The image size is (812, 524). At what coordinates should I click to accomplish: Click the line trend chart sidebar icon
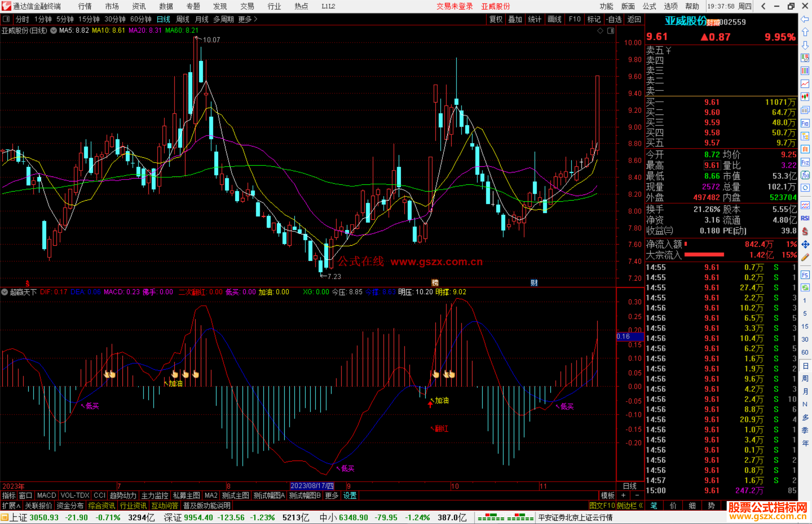tap(805, 84)
